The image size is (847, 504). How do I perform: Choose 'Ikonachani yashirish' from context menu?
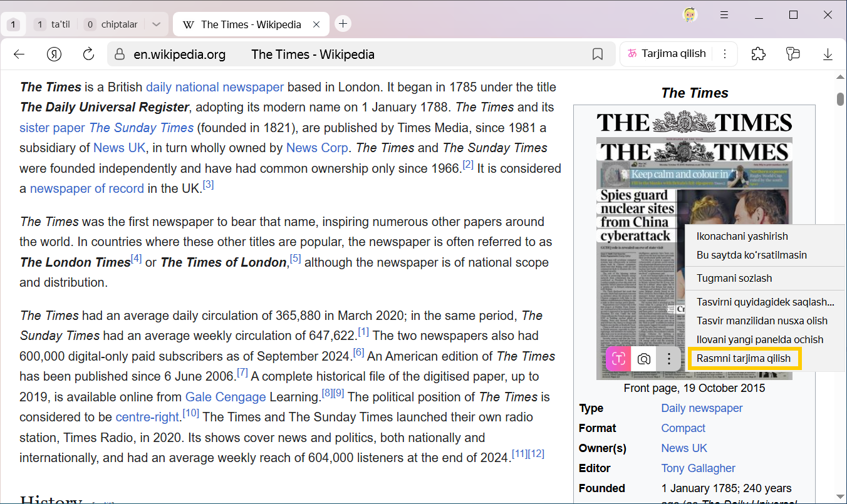coord(742,236)
